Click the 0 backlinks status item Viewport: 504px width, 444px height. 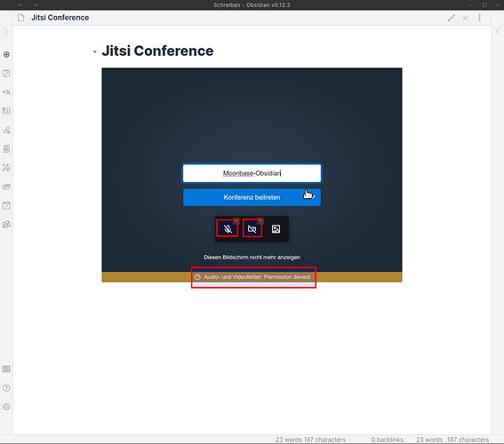(x=387, y=440)
